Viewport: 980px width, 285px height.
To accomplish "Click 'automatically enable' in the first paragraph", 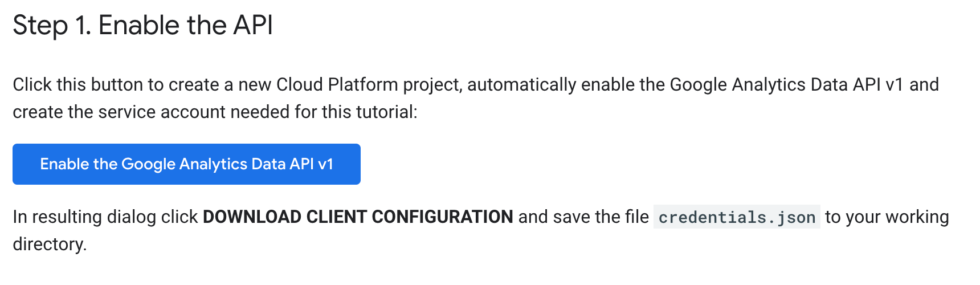I will tap(550, 84).
